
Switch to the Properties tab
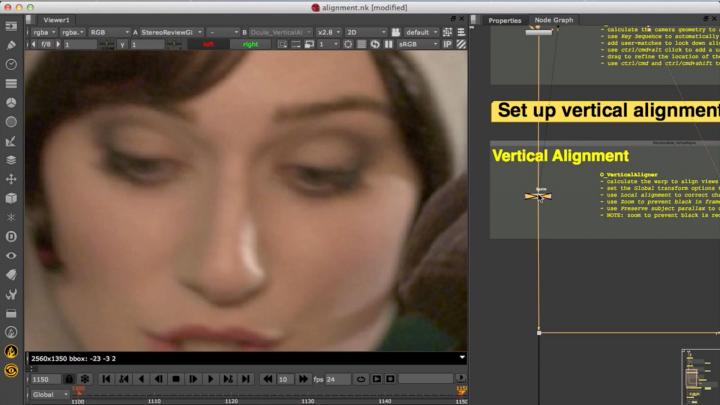(x=505, y=20)
